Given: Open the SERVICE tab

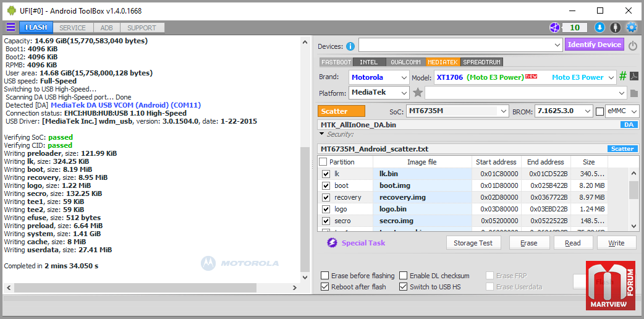Looking at the screenshot, I should coord(73,28).
